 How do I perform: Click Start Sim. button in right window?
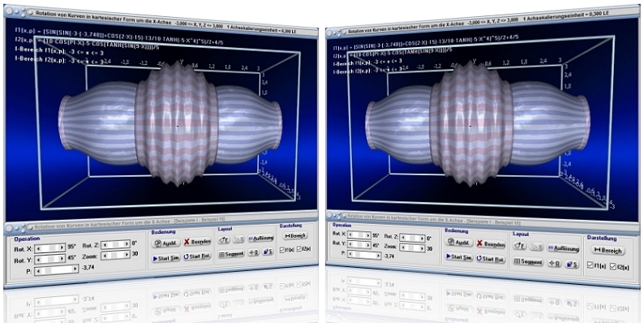point(459,256)
